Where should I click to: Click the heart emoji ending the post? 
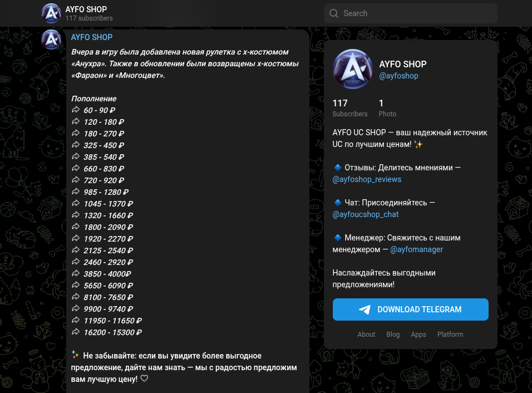point(144,378)
